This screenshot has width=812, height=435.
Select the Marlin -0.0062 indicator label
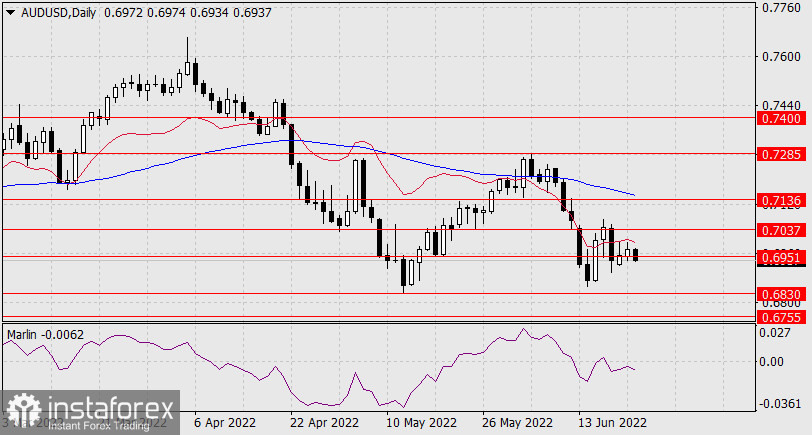point(45,335)
